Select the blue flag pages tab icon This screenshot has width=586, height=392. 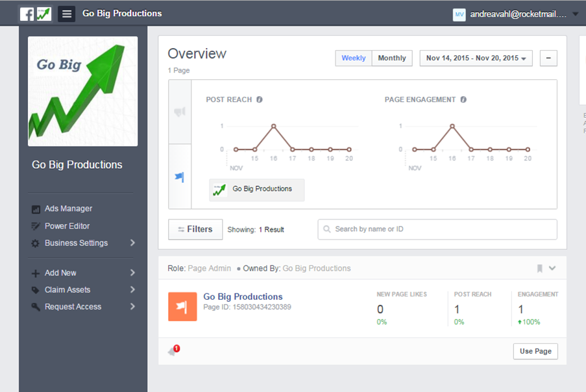[x=180, y=177]
